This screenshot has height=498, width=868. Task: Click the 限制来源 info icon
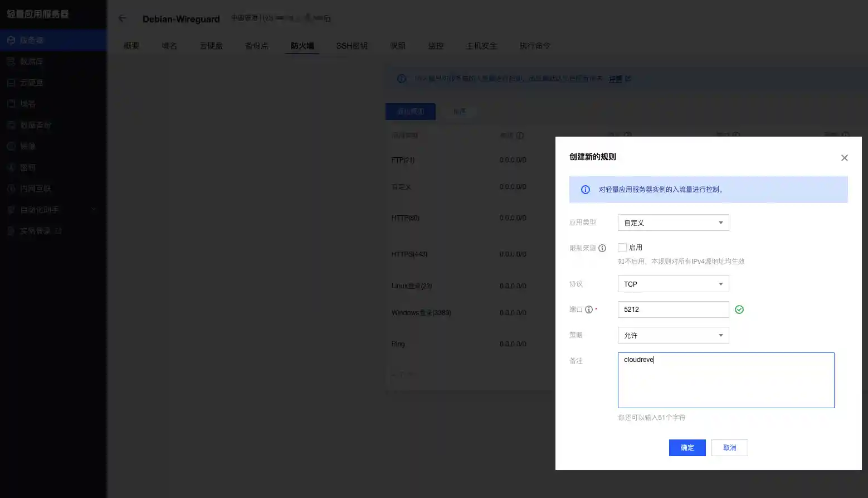coord(603,248)
